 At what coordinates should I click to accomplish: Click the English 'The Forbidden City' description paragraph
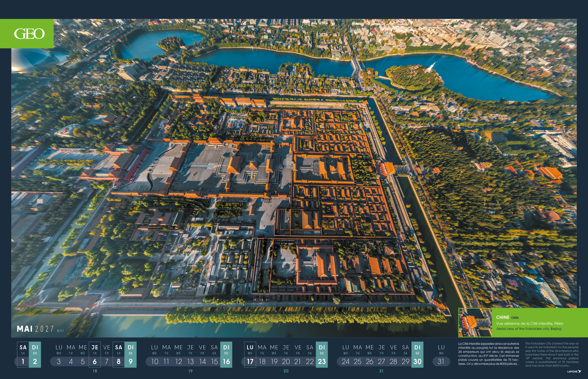552,354
